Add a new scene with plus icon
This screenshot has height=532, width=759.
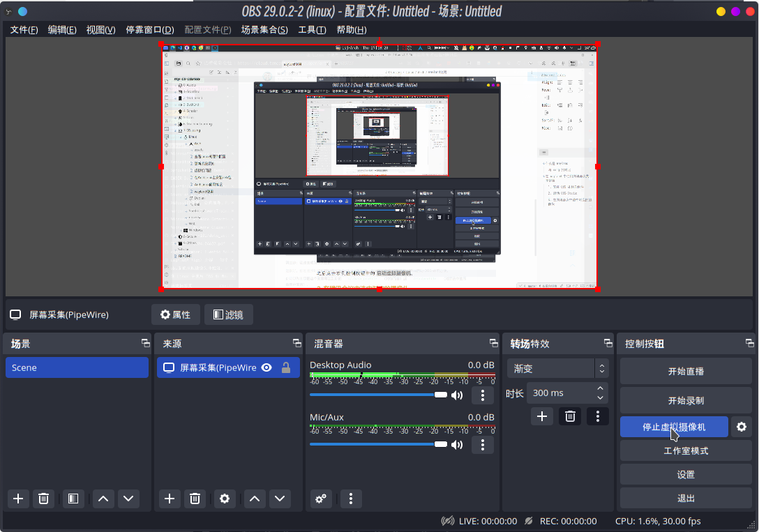click(18, 499)
